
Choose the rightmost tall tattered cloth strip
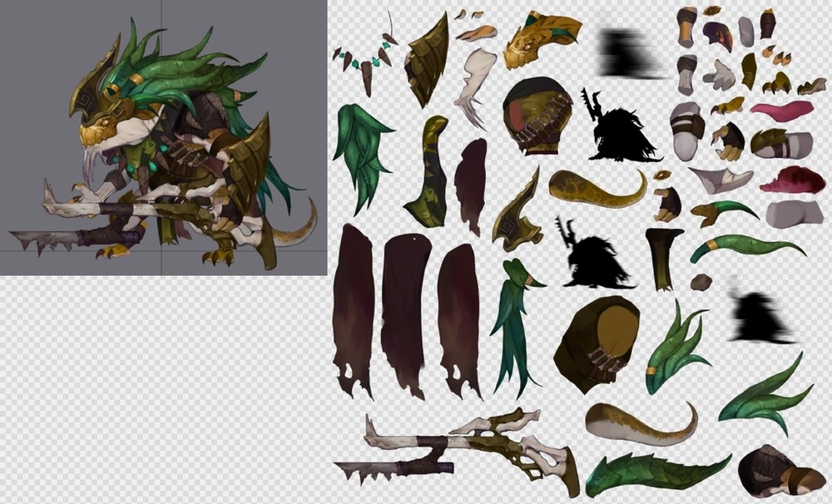[x=459, y=318]
